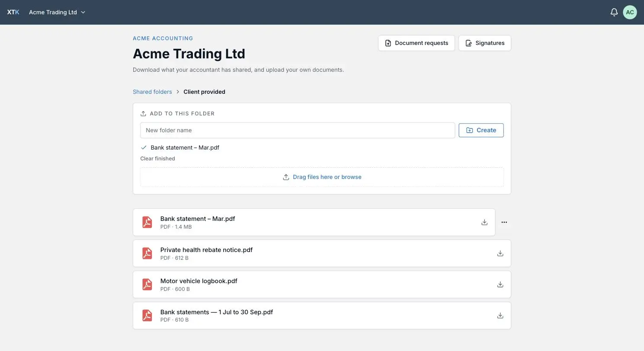The width and height of the screenshot is (644, 351).
Task: Click the ADD TO THIS FOLDER heading
Action: pyautogui.click(x=182, y=114)
